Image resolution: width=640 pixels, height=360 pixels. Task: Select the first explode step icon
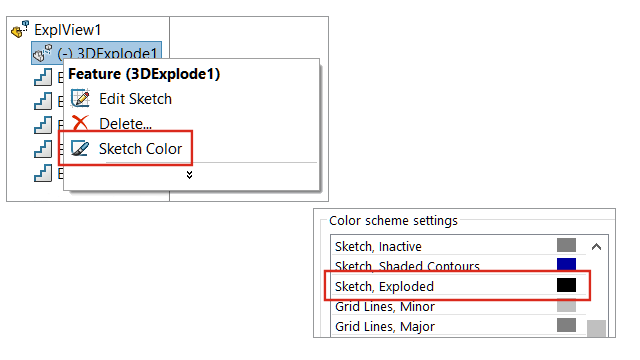(x=43, y=77)
